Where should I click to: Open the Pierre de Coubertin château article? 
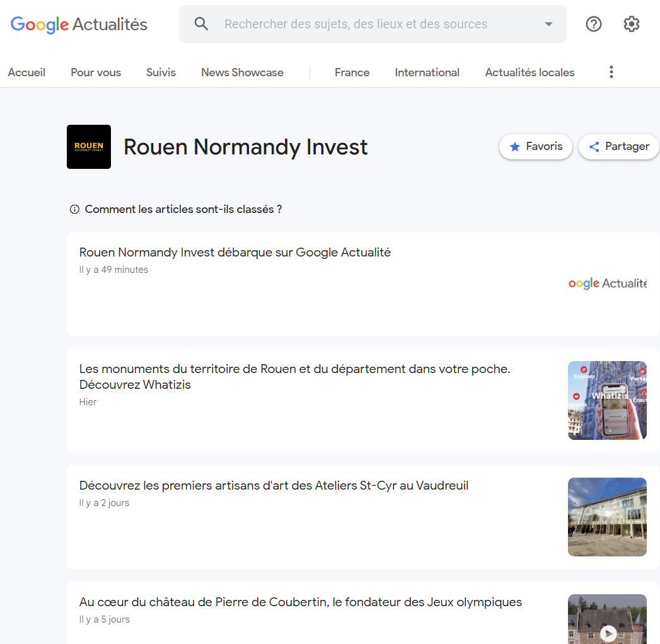pyautogui.click(x=301, y=602)
